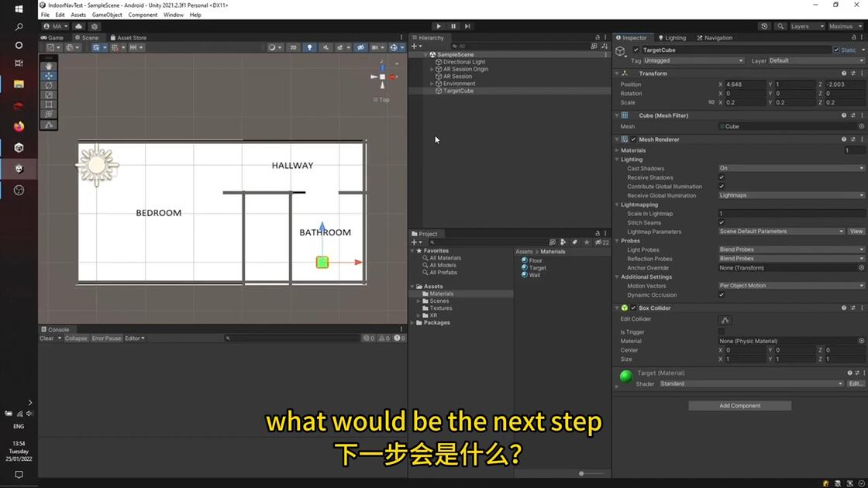Open the Motion Vectors dropdown
Viewport: 868px width, 488px height.
tap(791, 286)
